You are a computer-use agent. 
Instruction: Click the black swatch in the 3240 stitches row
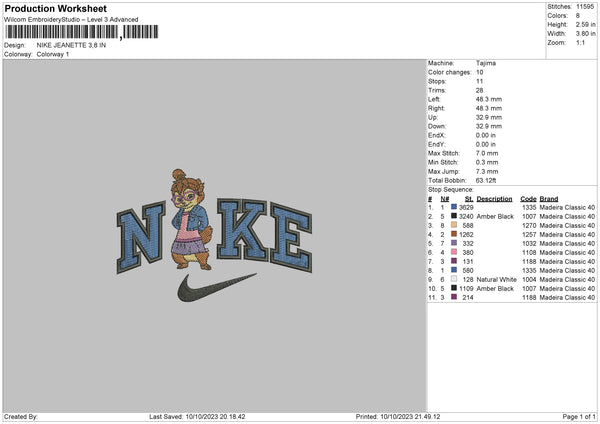click(454, 216)
